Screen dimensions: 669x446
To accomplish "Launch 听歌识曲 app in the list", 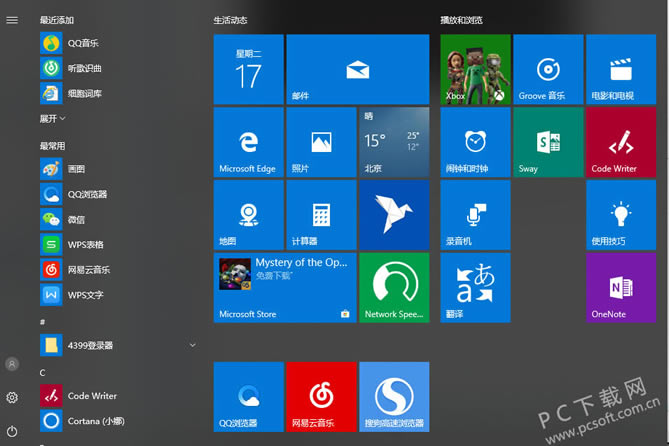I will click(x=72, y=68).
